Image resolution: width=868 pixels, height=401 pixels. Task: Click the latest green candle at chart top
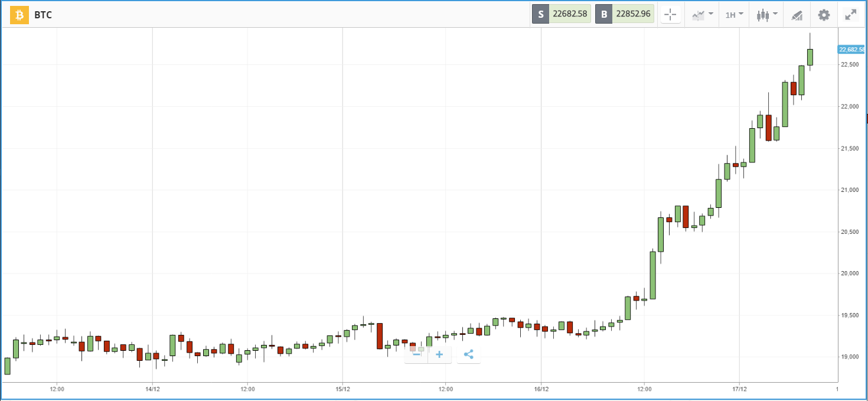pyautogui.click(x=810, y=57)
